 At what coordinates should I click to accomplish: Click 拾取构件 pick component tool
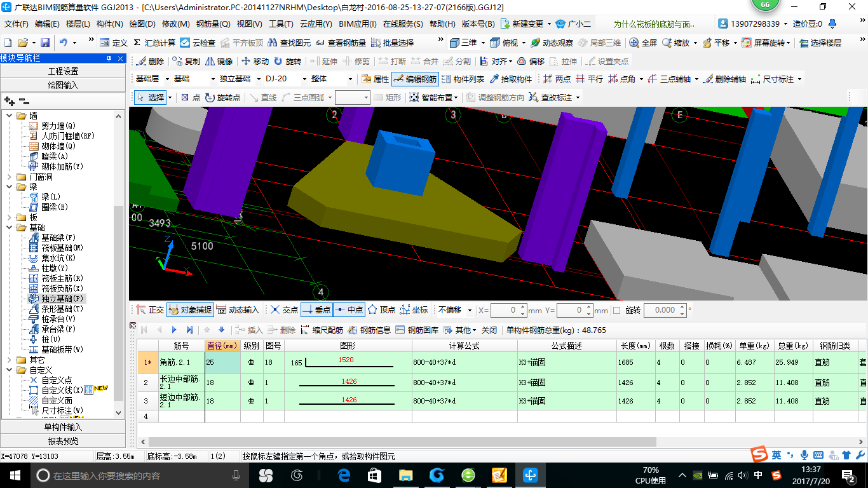510,79
